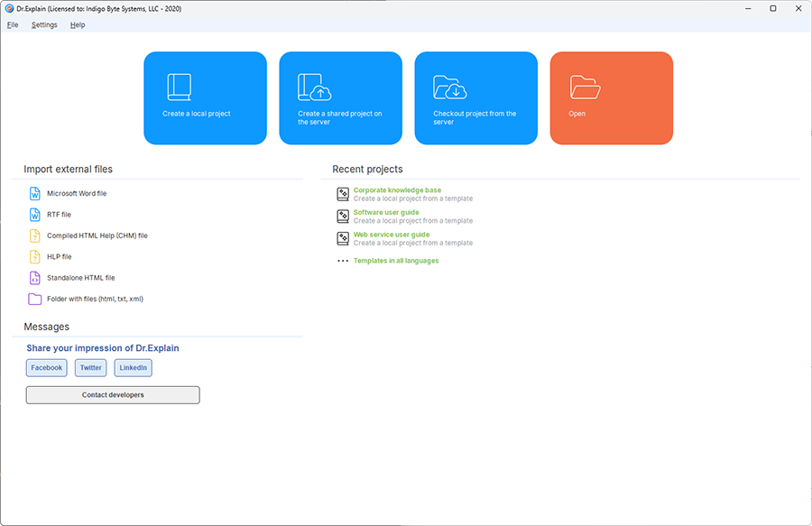This screenshot has height=526, width=812.
Task: Open the File menu
Action: click(13, 25)
